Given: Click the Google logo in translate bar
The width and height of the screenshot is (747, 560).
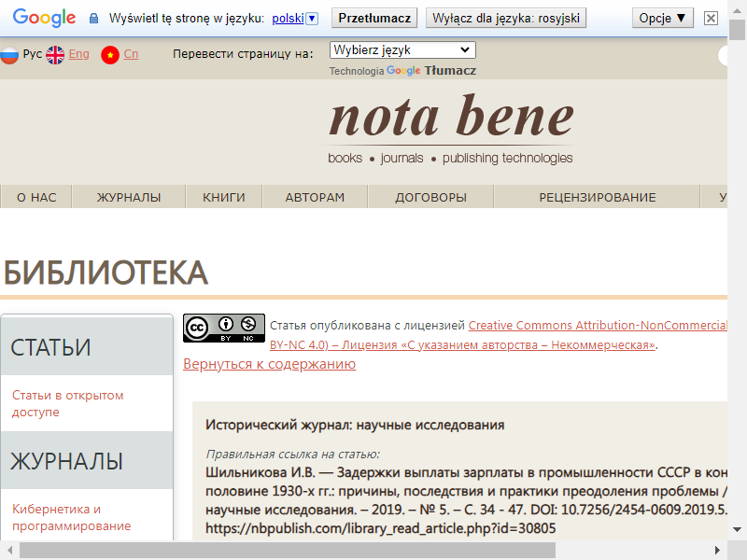Looking at the screenshot, I should (44, 18).
